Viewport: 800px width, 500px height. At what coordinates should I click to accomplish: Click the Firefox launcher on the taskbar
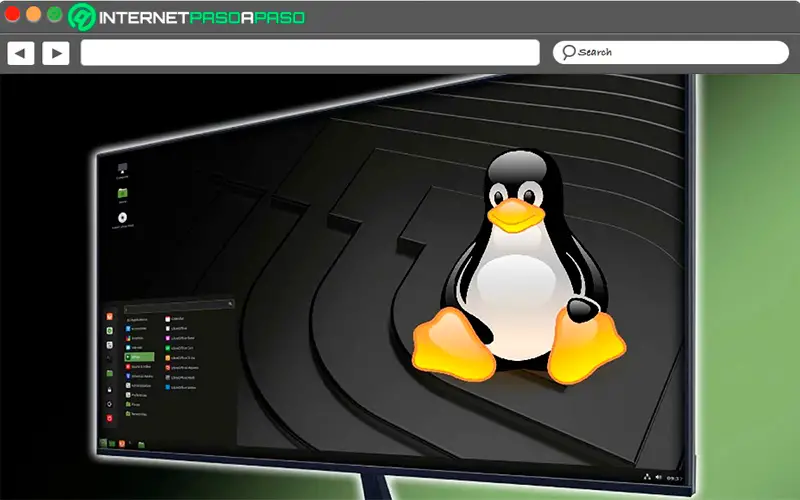[121, 444]
